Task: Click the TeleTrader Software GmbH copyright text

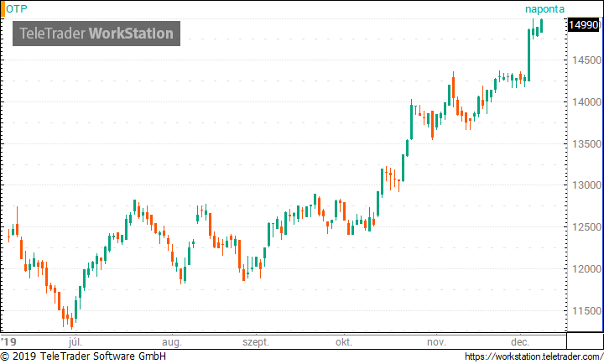Action: coord(83,356)
